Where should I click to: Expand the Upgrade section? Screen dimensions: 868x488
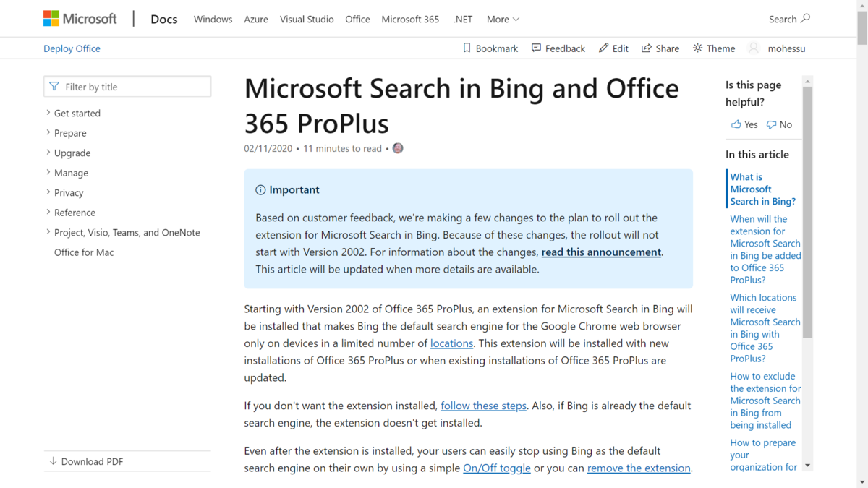48,153
